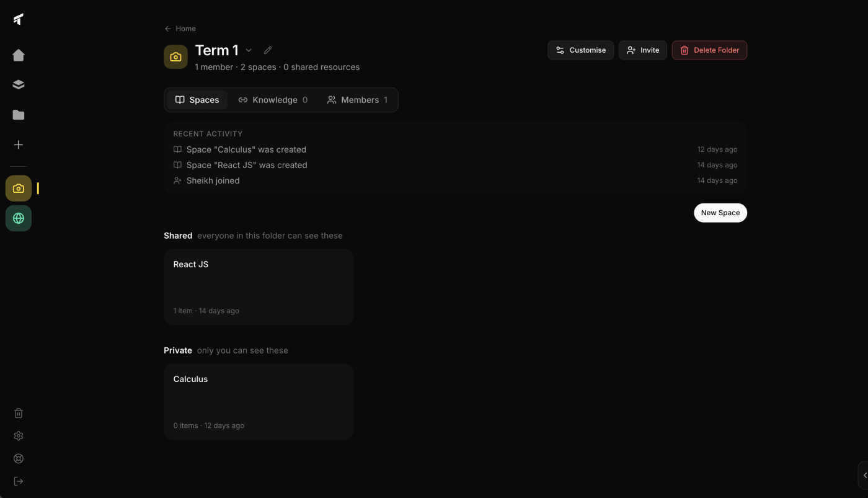Open the stacked layers sidebar icon
This screenshot has height=498, width=868.
(19, 85)
